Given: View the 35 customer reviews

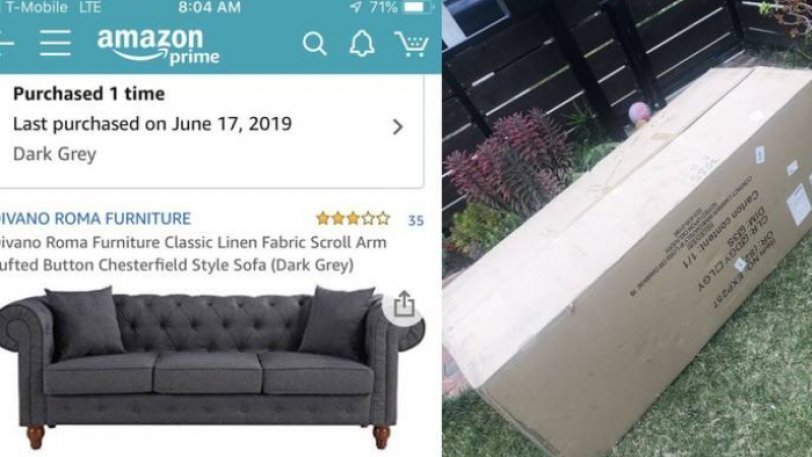Looking at the screenshot, I should coord(415,221).
